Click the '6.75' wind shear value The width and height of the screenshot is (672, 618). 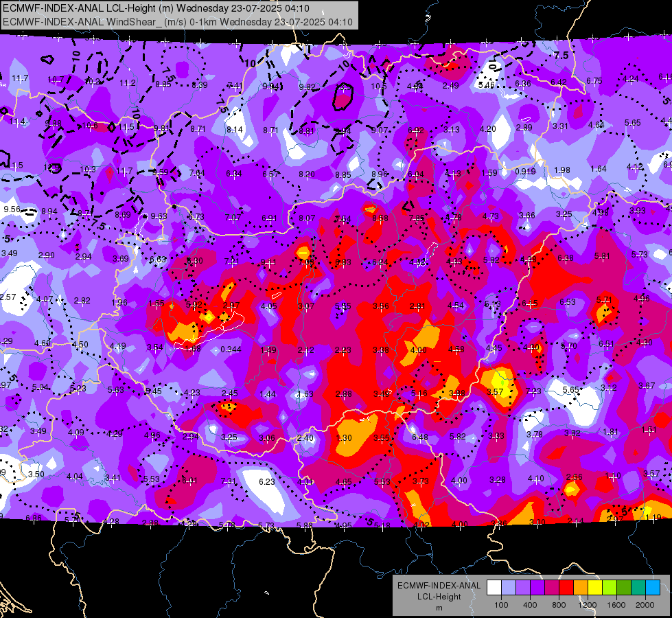[594, 80]
